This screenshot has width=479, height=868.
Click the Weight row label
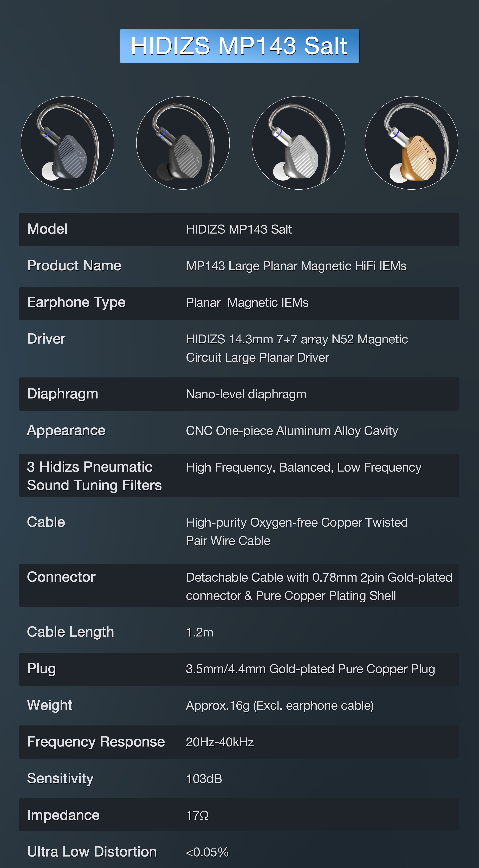coord(50,705)
